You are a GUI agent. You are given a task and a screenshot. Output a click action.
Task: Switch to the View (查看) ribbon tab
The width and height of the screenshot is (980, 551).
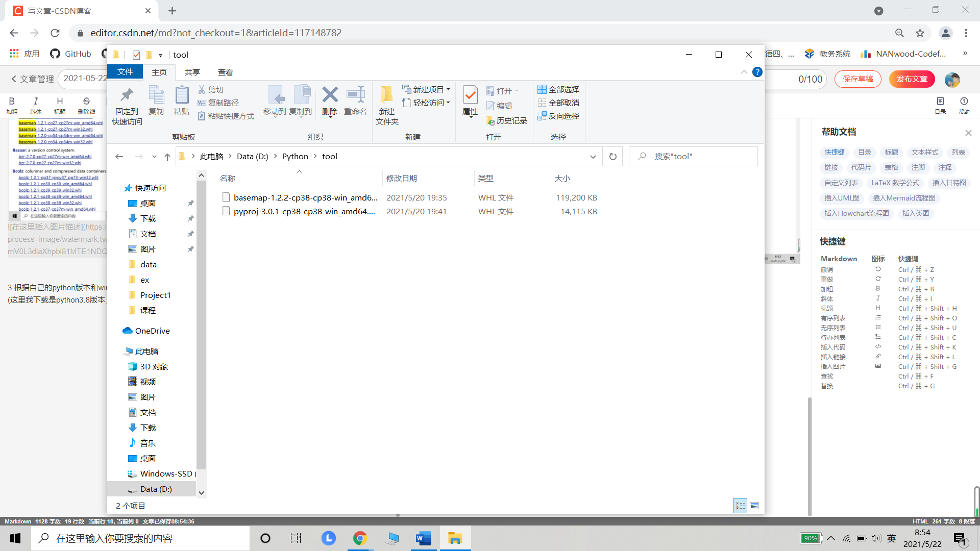click(225, 72)
